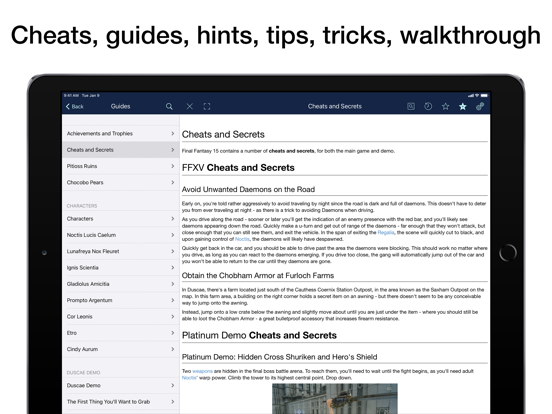Open the history clock icon

tap(428, 106)
